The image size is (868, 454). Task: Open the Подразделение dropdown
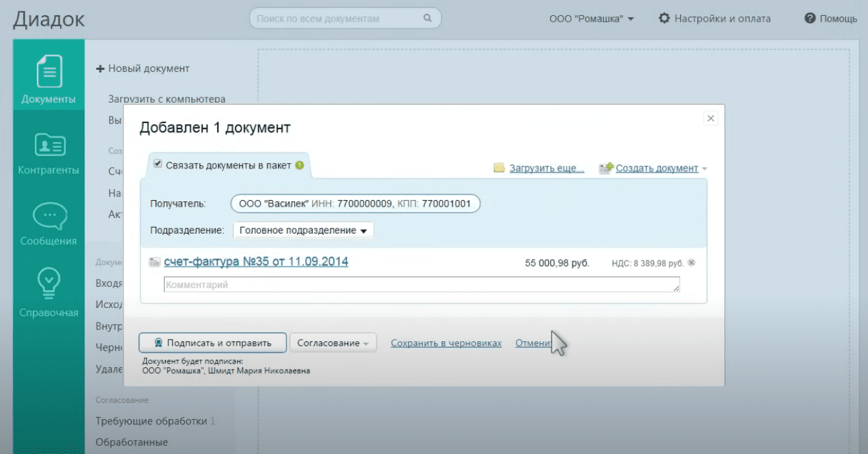304,231
